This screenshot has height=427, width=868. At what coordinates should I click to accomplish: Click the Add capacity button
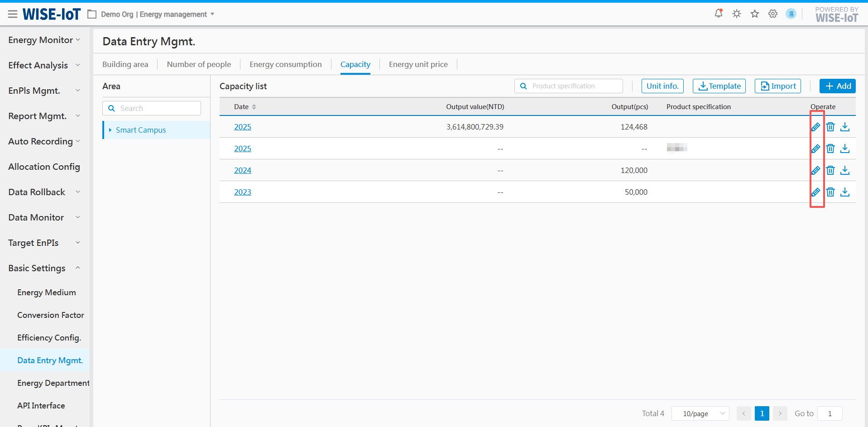click(837, 86)
